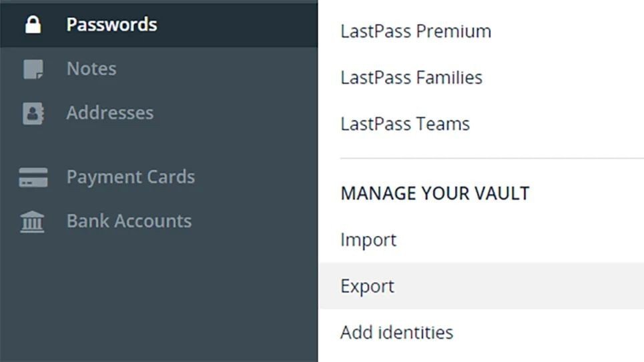Click the sticky note icon for Notes
This screenshot has height=362, width=644.
click(x=33, y=69)
